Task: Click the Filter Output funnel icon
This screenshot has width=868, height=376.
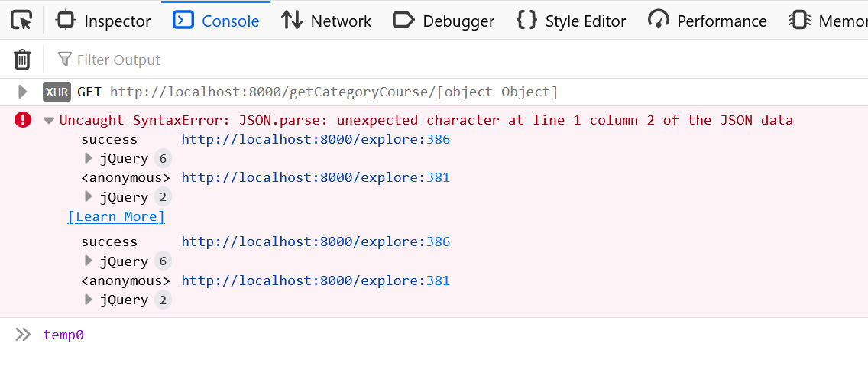Action: (x=65, y=60)
